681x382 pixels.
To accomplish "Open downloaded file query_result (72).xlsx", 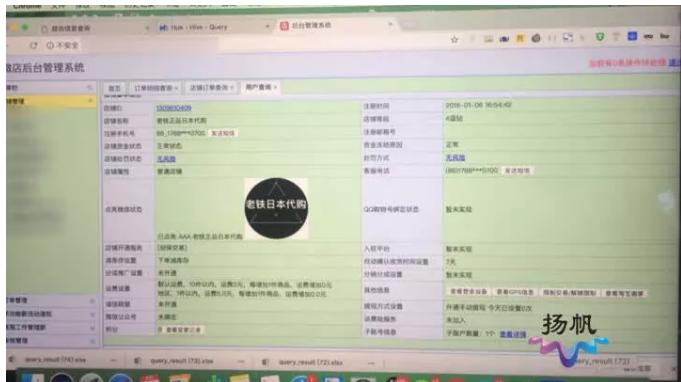I will coord(311,362).
